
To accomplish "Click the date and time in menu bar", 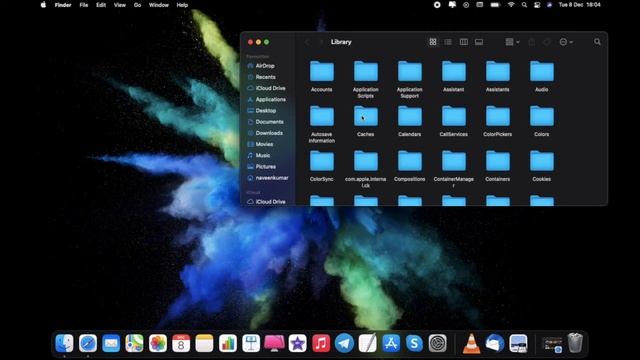I will click(x=580, y=5).
